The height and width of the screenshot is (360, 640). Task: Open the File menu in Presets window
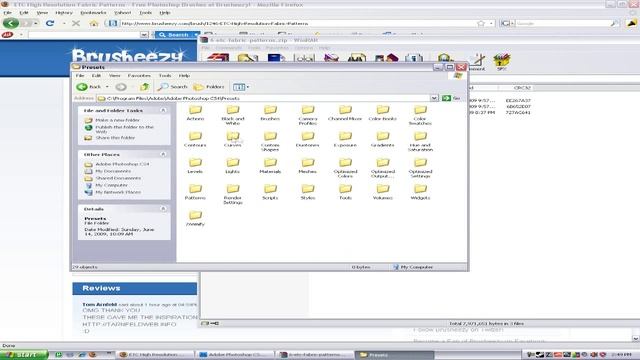coord(80,76)
